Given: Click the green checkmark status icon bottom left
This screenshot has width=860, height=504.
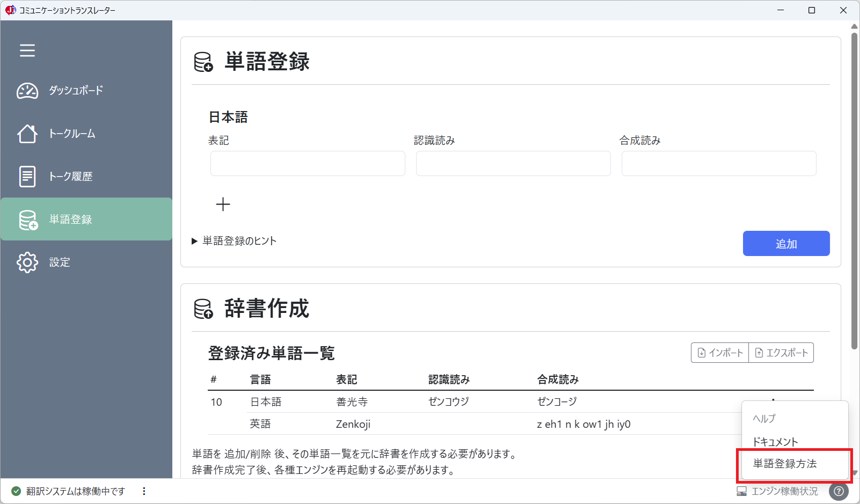Looking at the screenshot, I should click(17, 491).
